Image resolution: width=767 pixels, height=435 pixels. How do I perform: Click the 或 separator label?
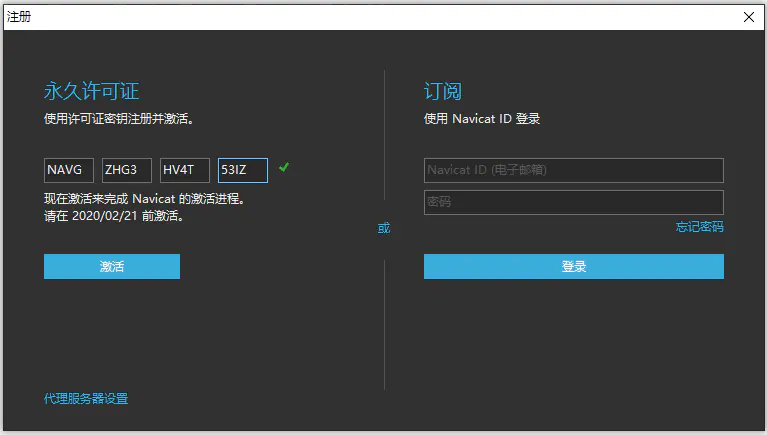tap(384, 228)
